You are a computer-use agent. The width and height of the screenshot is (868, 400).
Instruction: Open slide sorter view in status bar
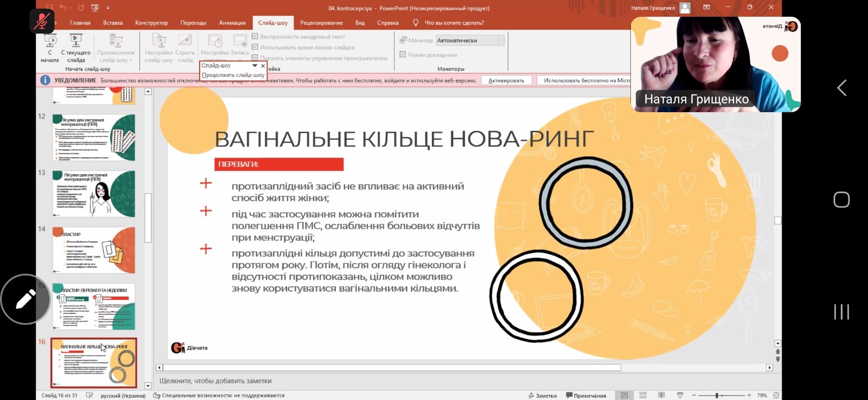click(643, 395)
